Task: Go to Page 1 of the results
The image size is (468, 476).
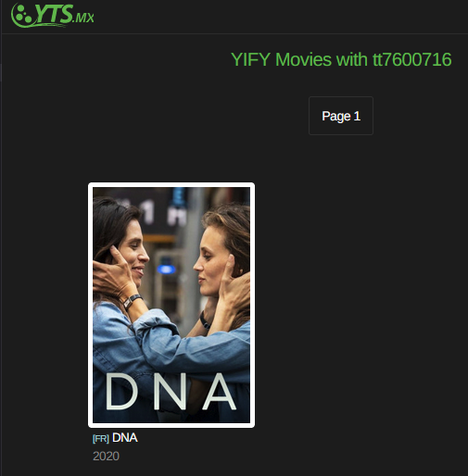Action: (341, 116)
